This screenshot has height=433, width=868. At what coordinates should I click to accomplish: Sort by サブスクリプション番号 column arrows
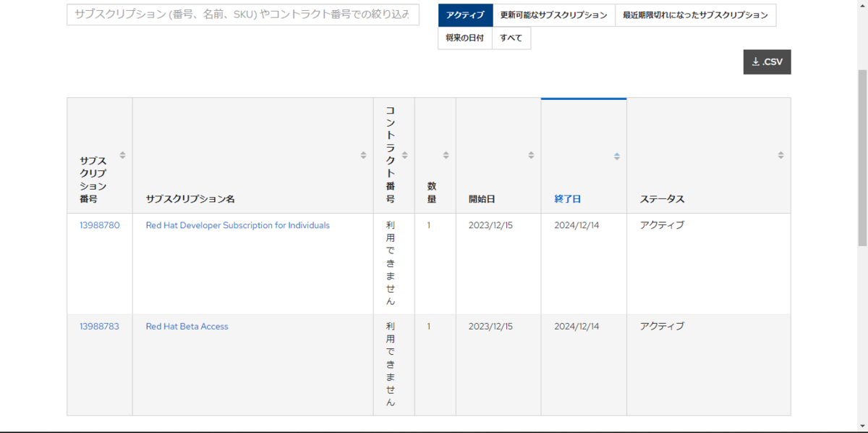point(122,155)
